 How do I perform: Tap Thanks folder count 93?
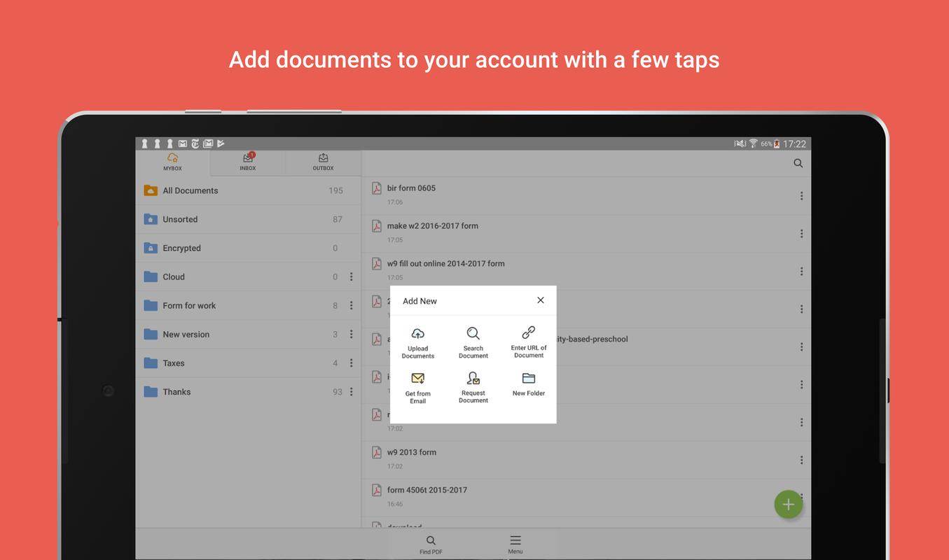click(x=338, y=392)
